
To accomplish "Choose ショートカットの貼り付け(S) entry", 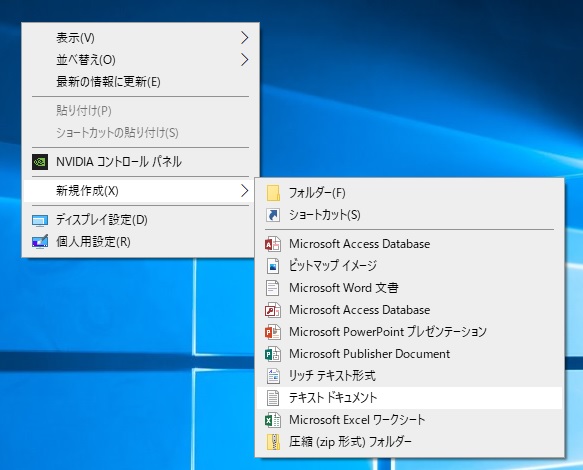I will [x=142, y=132].
